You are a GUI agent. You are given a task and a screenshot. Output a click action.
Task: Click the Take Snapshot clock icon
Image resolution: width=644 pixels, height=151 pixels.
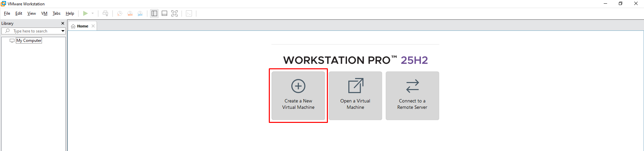pos(119,13)
